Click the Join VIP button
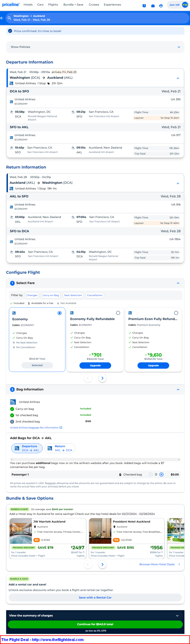This screenshot has width=190, height=644. tap(178, 5)
